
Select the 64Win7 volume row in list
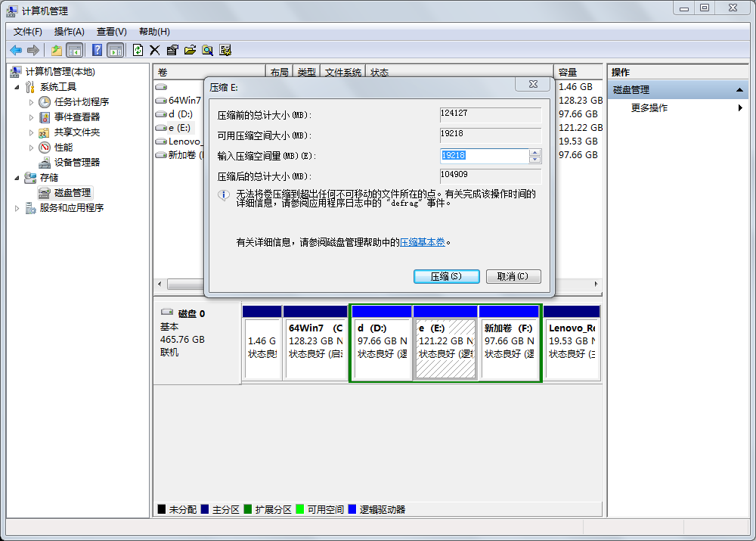(x=179, y=101)
